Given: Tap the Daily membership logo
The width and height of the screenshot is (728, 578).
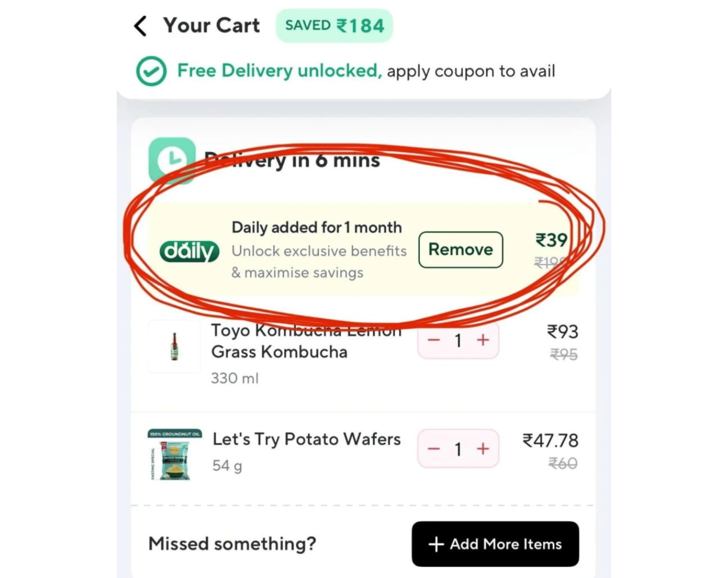Looking at the screenshot, I should (x=189, y=251).
